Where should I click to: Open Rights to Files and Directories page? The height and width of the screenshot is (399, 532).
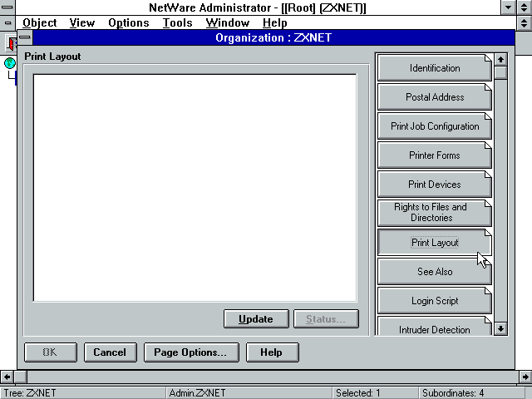[435, 213]
